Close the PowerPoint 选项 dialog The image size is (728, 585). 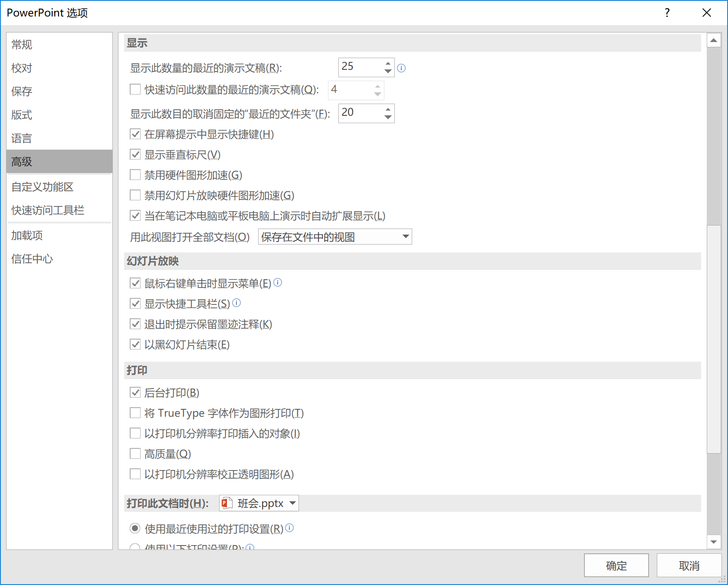point(707,13)
